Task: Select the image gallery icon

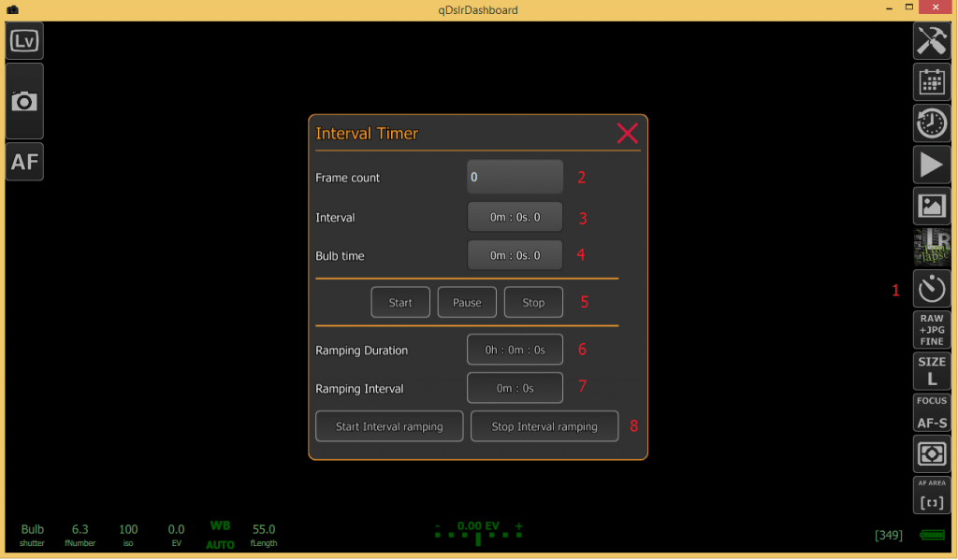Action: point(931,206)
